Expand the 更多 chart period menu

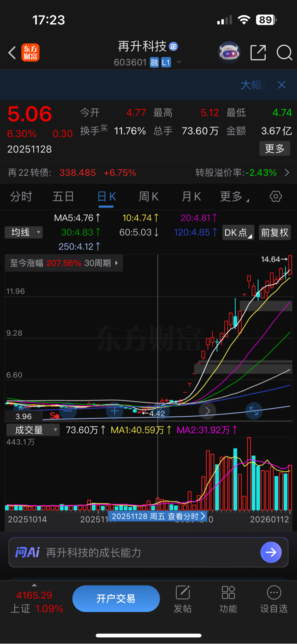tap(234, 197)
